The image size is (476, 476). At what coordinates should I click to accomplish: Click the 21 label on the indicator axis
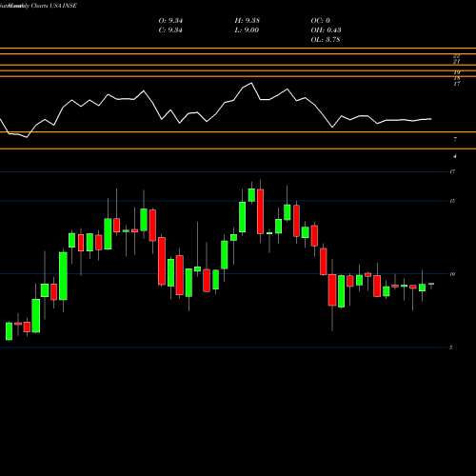(457, 62)
